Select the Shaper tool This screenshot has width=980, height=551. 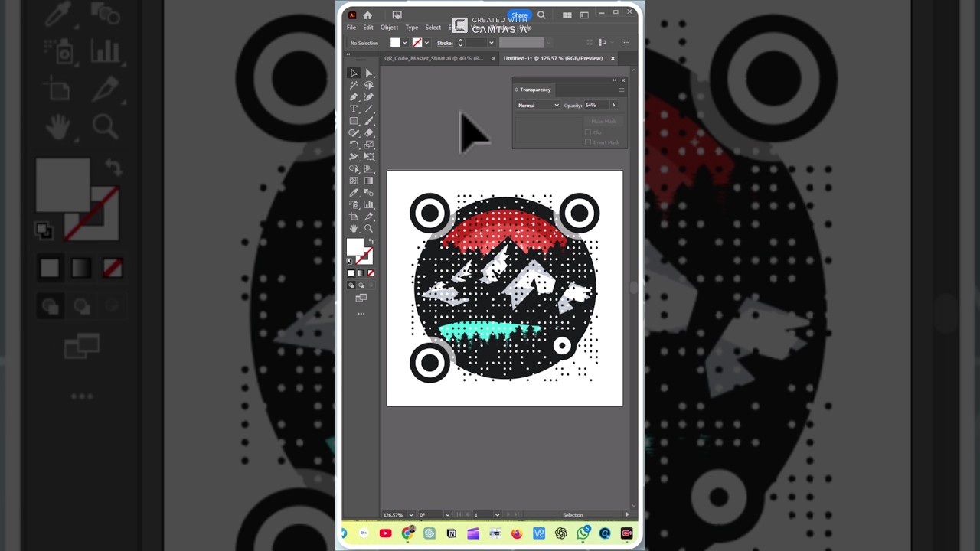354,132
